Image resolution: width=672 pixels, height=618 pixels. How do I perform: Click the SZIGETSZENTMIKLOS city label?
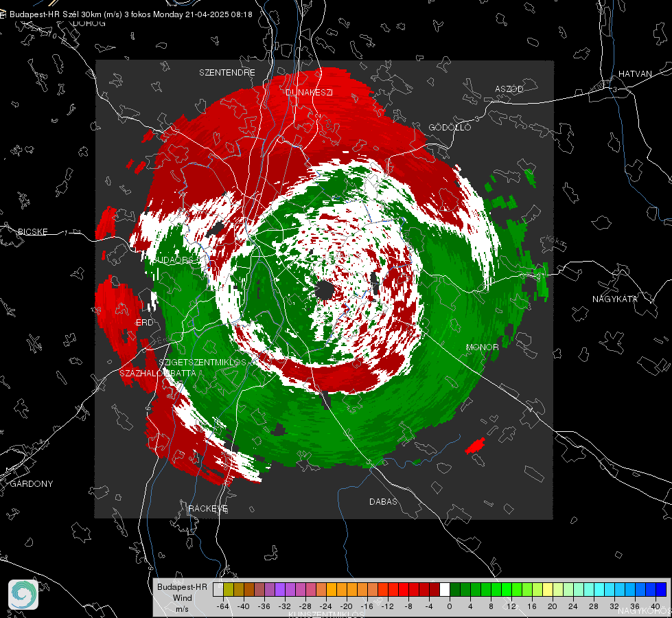tap(202, 363)
